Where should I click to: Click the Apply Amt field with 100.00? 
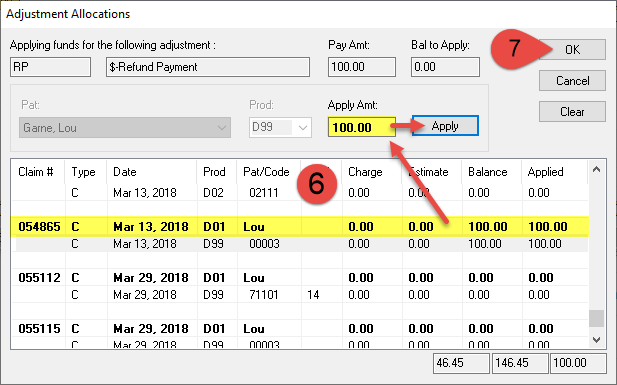pyautogui.click(x=362, y=127)
